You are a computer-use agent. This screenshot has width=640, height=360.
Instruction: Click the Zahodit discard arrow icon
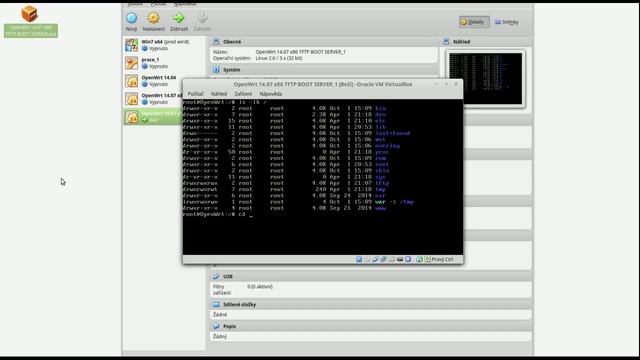tap(202, 18)
